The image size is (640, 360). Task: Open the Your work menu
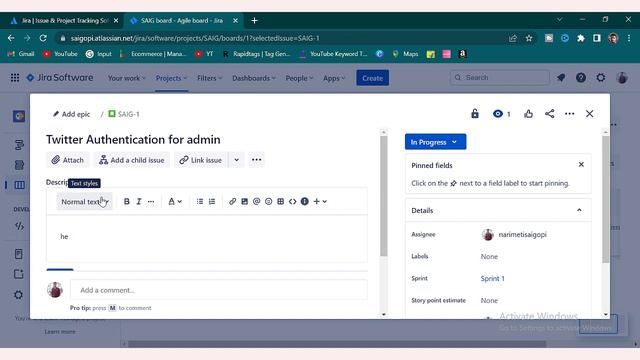(x=126, y=78)
